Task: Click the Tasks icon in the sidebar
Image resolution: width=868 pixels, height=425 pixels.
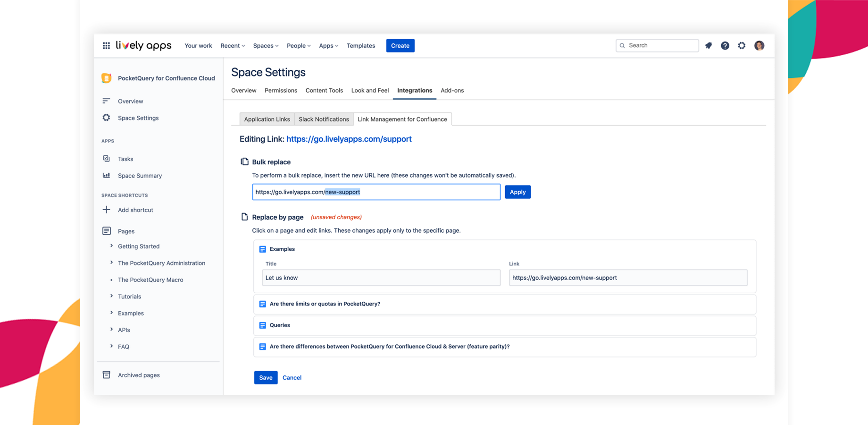Action: [107, 159]
